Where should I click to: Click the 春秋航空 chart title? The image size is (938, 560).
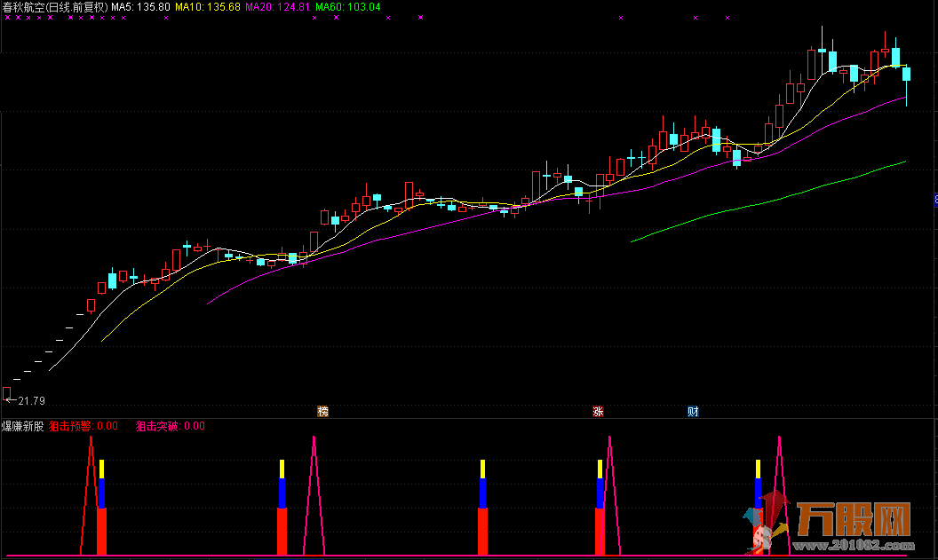54,6
